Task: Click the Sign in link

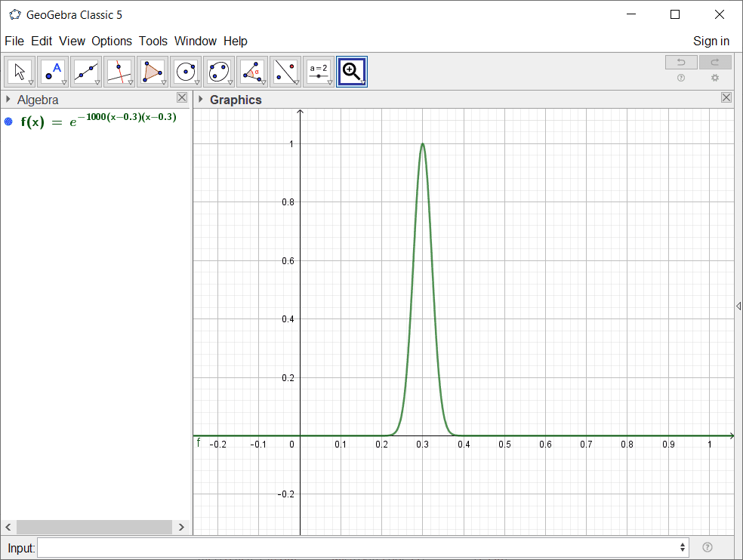Action: click(711, 41)
